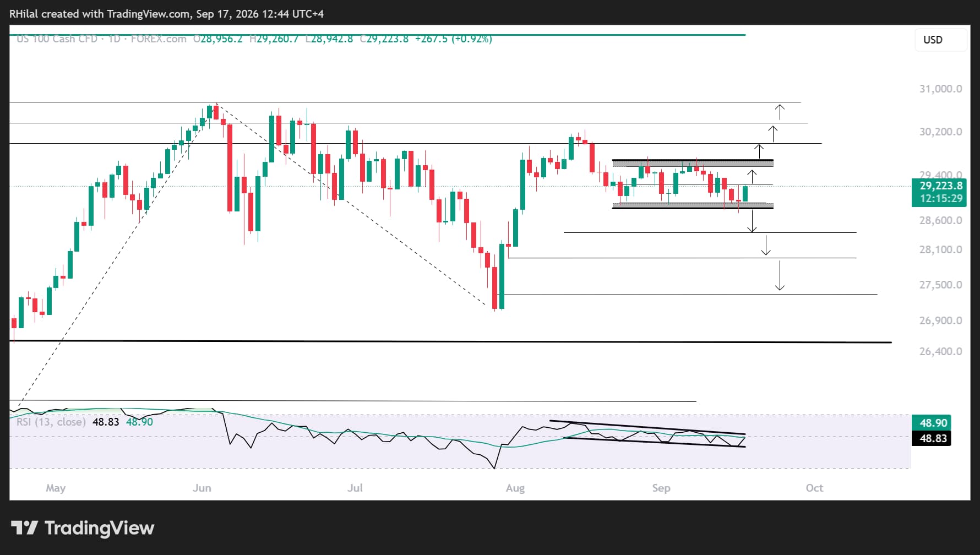Click the 27,500.0 price axis label

[940, 285]
